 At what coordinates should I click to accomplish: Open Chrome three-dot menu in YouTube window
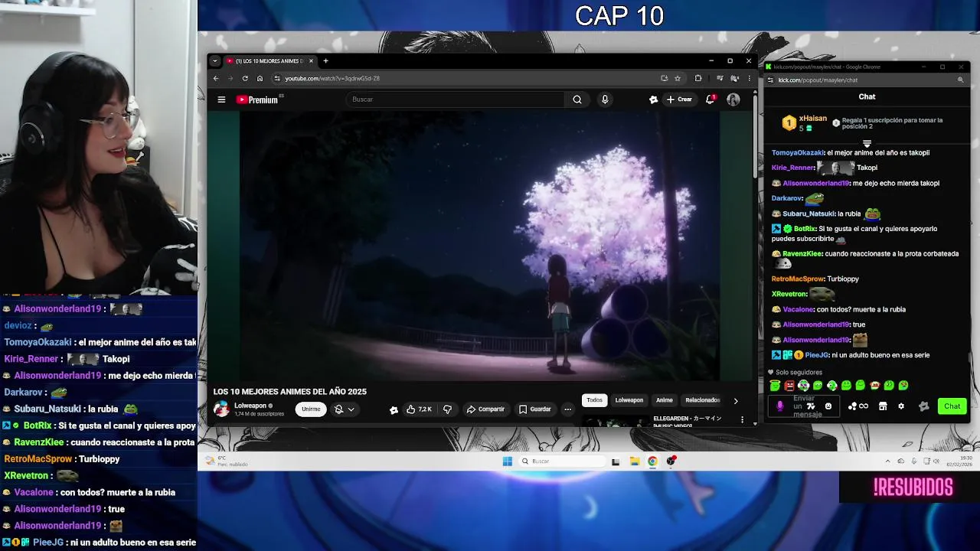click(x=749, y=78)
